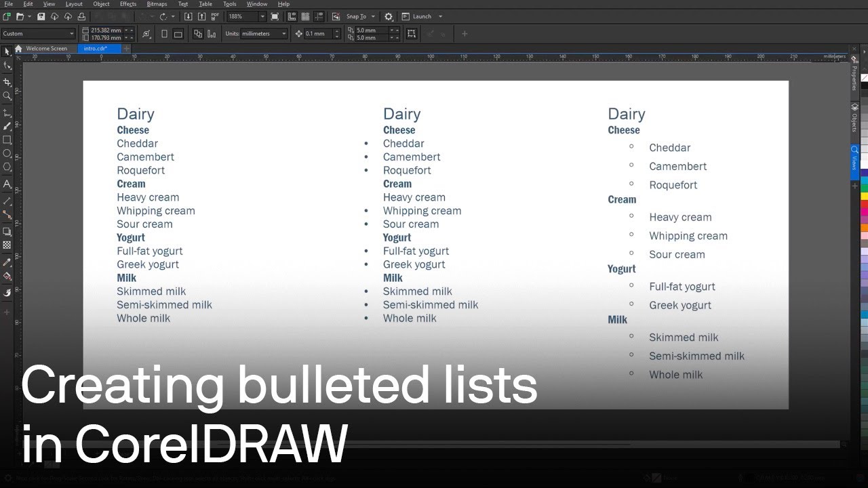
Task: Select the Rectangle tool
Action: click(x=7, y=140)
